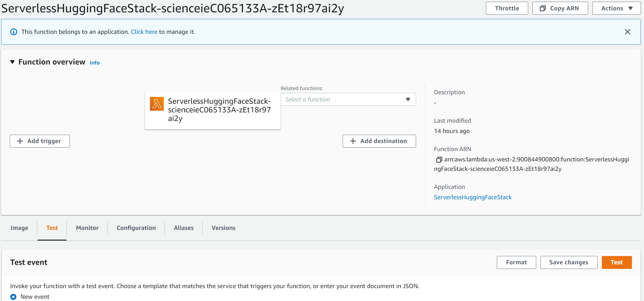
Task: Click the copy icon beside Function ARN
Action: click(x=439, y=160)
